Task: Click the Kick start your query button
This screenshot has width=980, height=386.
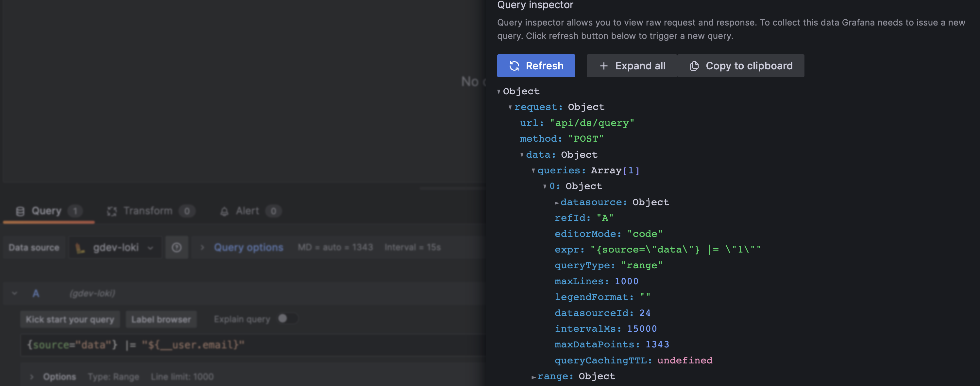Action: click(x=70, y=319)
